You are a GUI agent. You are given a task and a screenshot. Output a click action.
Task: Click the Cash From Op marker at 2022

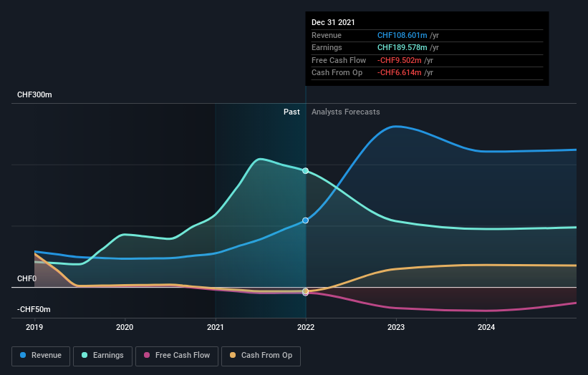point(306,291)
